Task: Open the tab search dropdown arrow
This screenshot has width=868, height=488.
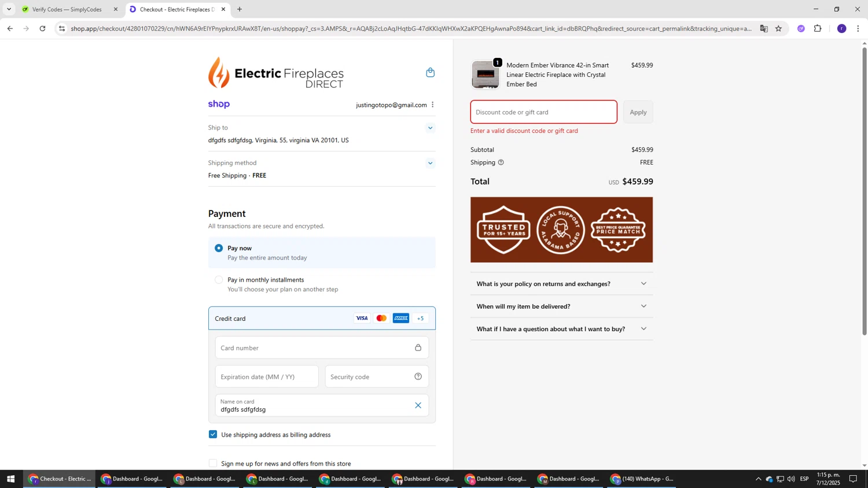Action: pyautogui.click(x=9, y=9)
